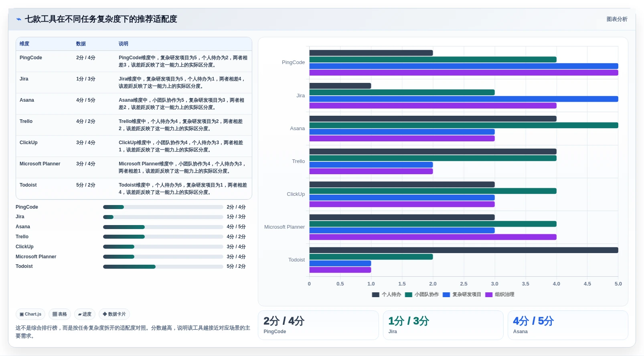Image resolution: width=644 pixels, height=356 pixels.
Task: Click the 数据卡片 tag chip
Action: tap(114, 314)
